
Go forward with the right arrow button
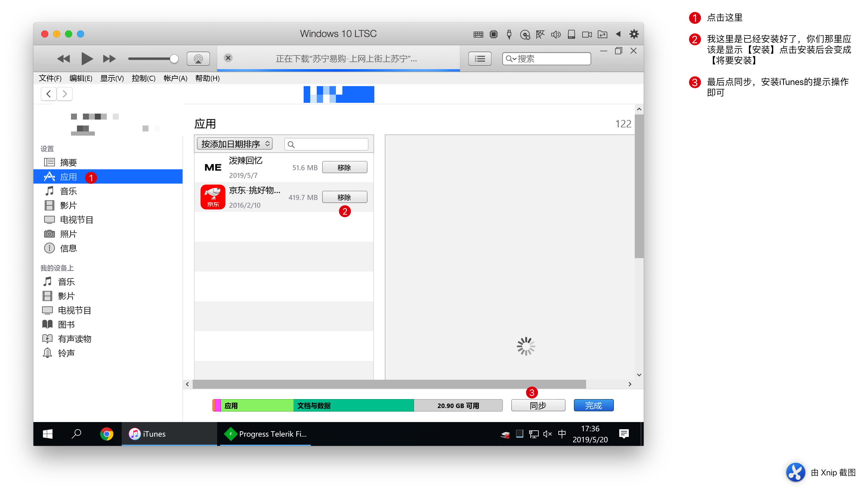coord(64,94)
